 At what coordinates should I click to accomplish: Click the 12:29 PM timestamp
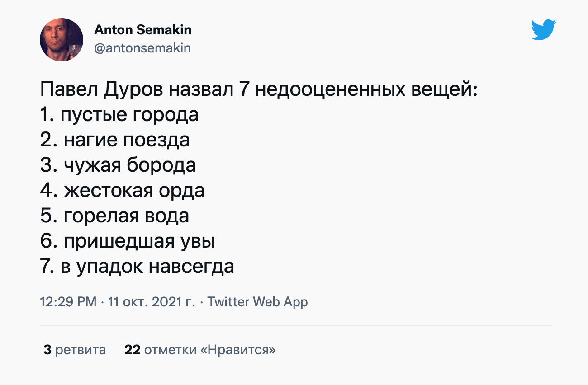(68, 302)
